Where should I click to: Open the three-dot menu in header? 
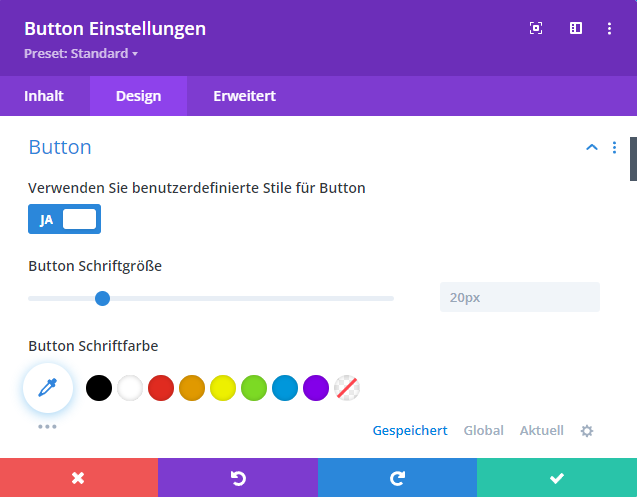point(609,29)
